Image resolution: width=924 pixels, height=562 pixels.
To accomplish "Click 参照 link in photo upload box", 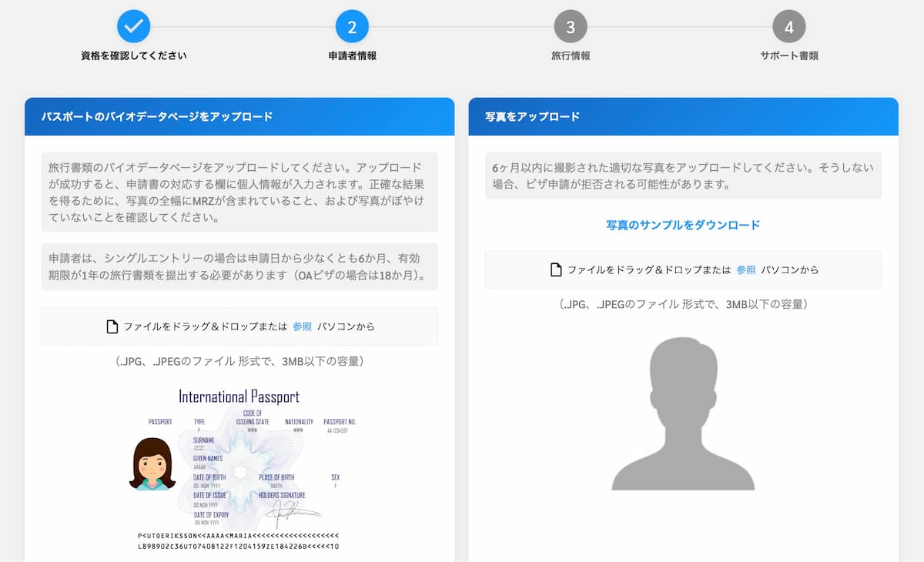I will [x=746, y=270].
